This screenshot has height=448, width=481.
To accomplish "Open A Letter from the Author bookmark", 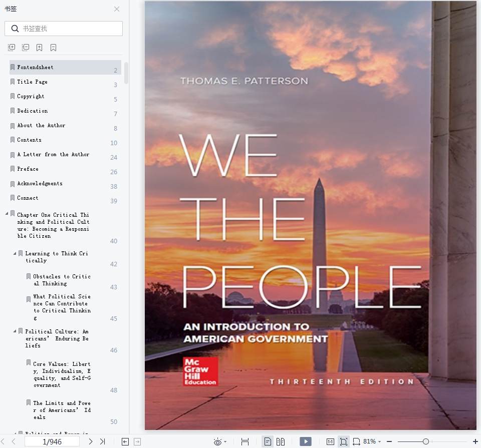I will point(53,155).
